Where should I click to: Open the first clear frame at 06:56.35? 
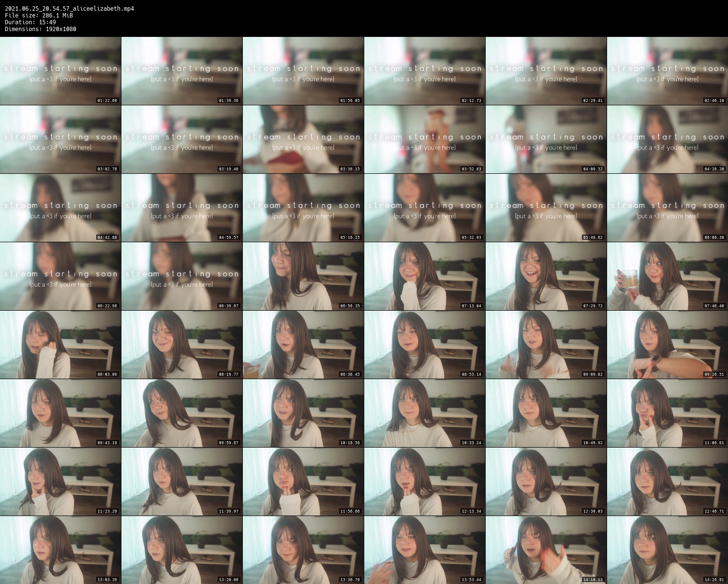303,276
